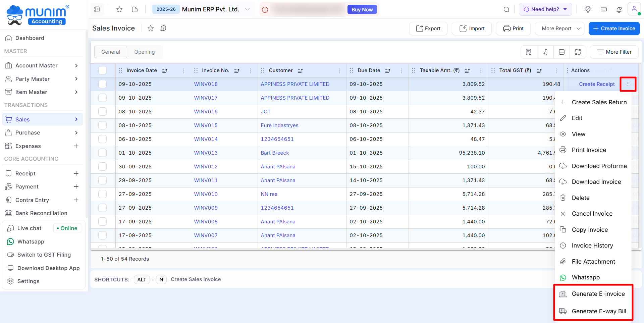Click the search magnifier icon in top bar
Viewport: 644px width, 323px height.
coord(506,9)
